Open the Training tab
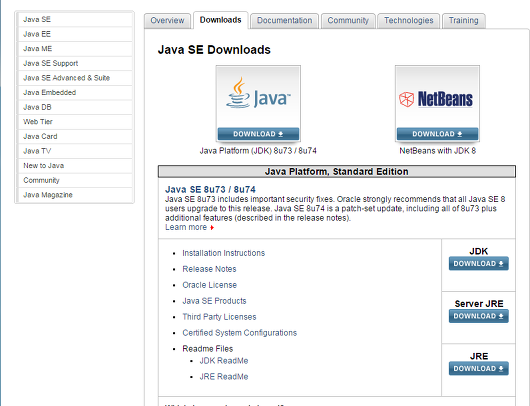Screen dimensions: 530x406 click(463, 21)
